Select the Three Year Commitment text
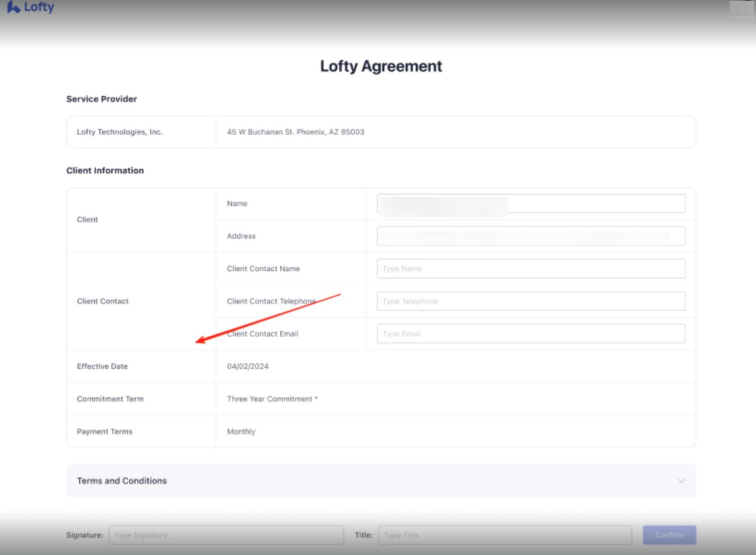756x555 pixels. pos(272,399)
